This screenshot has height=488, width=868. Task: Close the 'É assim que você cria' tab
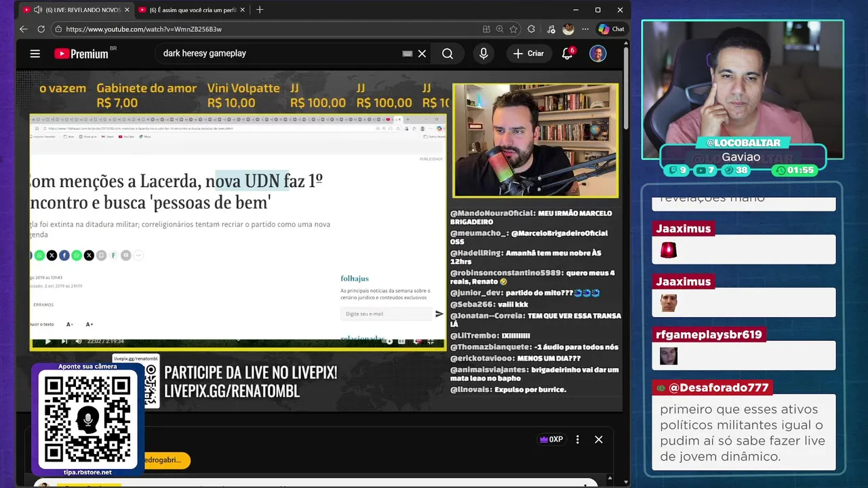[242, 10]
